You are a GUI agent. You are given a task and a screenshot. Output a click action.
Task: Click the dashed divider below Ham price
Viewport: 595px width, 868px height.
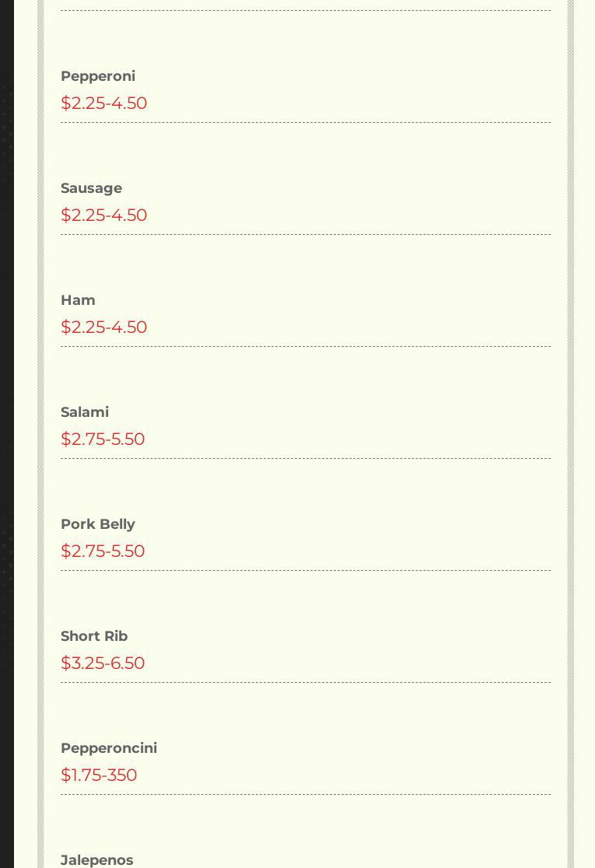pos(306,347)
